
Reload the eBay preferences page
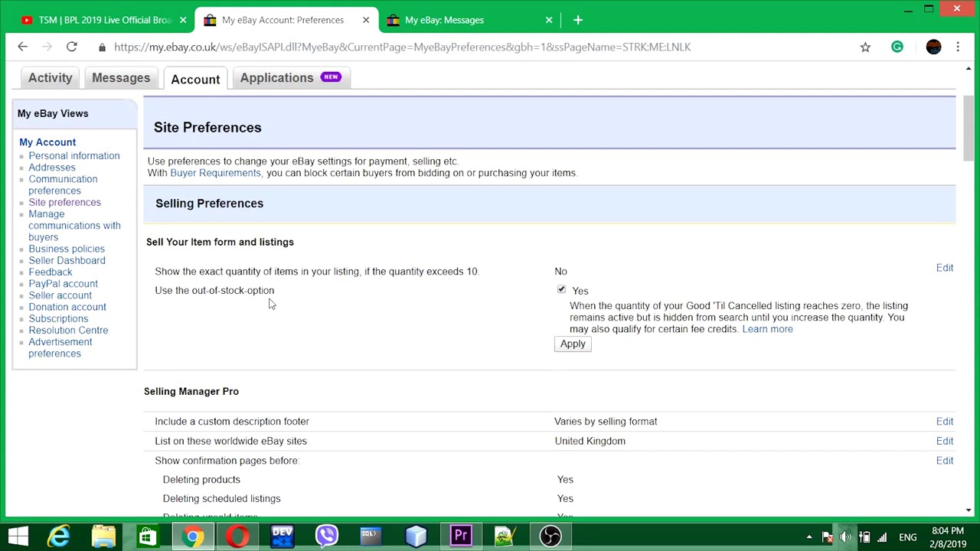71,47
